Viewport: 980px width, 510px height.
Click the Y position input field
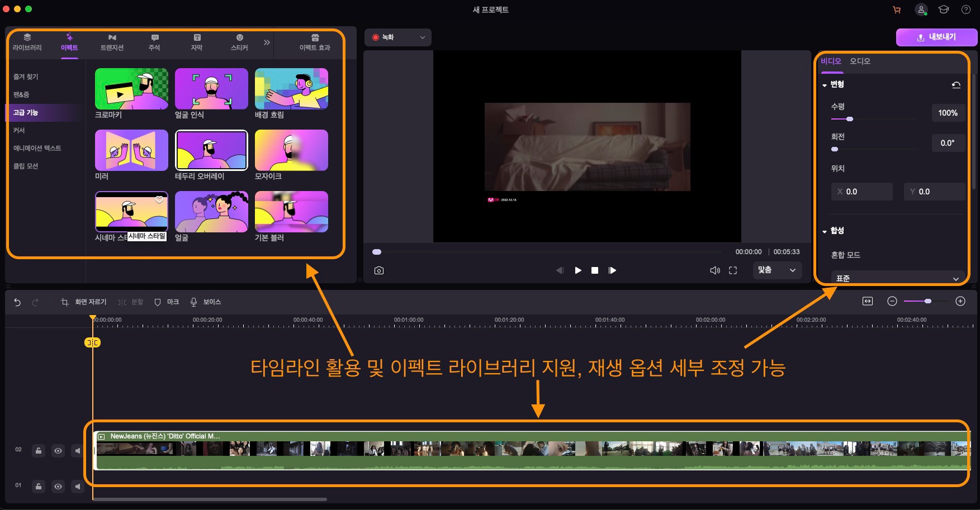[x=934, y=192]
